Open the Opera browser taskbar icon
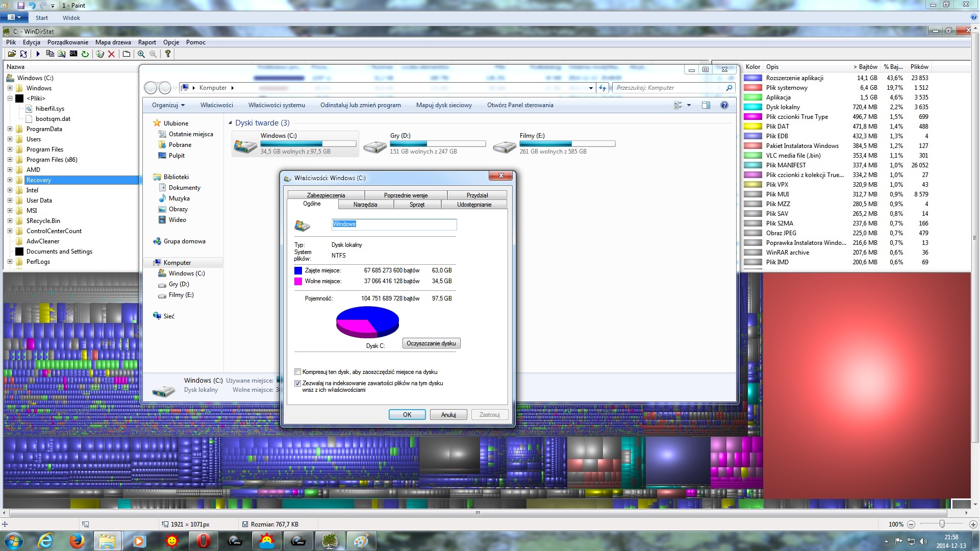 click(x=203, y=541)
